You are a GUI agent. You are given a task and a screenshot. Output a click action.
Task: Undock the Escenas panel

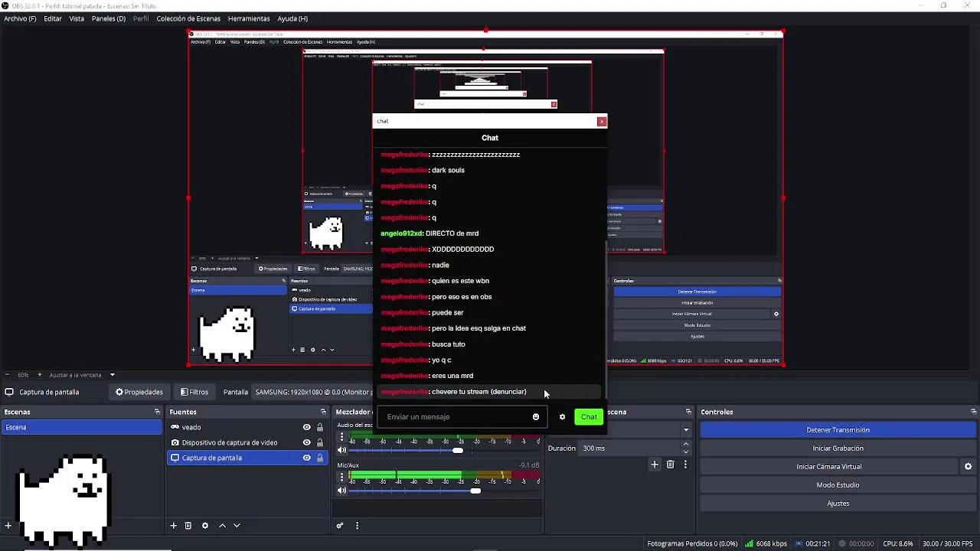tap(157, 412)
